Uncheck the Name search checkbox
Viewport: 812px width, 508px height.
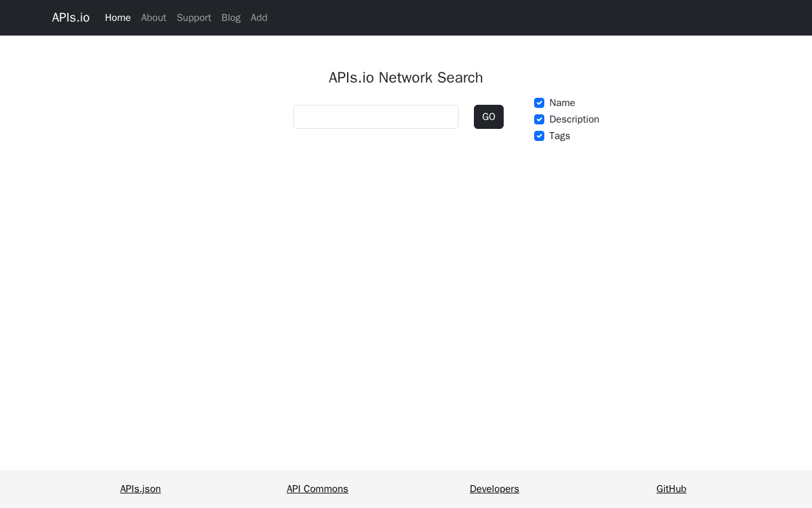[x=539, y=103]
